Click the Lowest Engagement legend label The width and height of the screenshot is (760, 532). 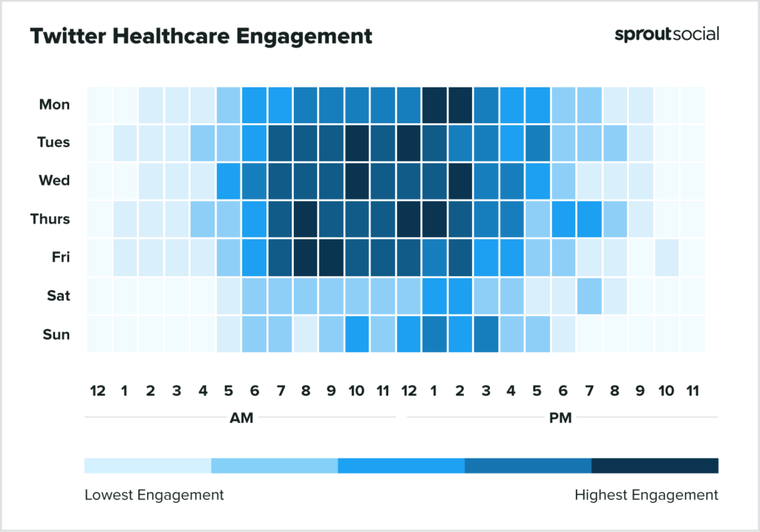pos(154,495)
